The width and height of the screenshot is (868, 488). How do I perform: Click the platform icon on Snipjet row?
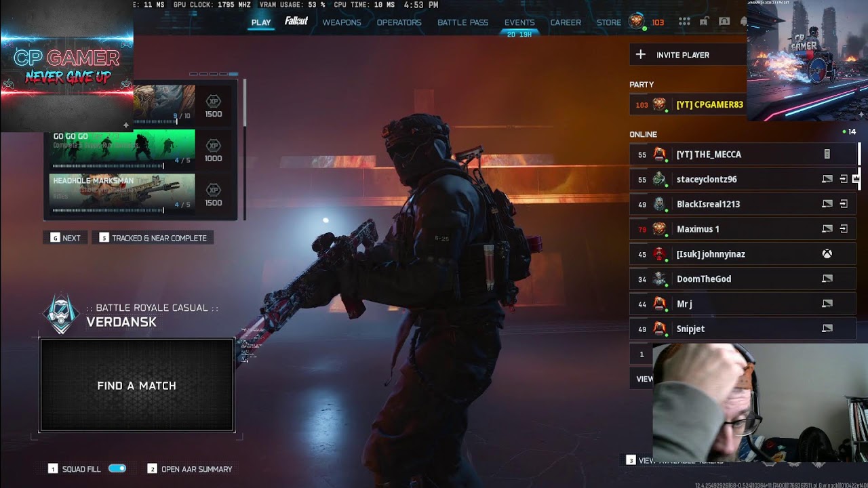click(827, 329)
